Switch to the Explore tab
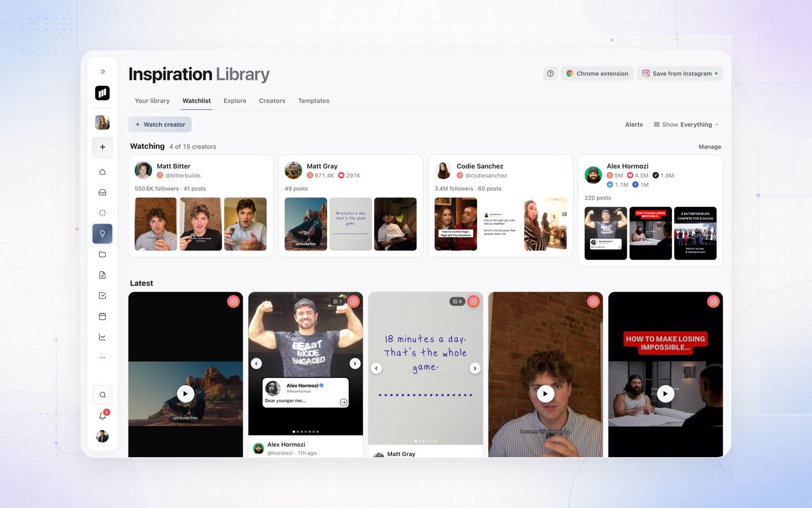This screenshot has height=508, width=812. 235,101
